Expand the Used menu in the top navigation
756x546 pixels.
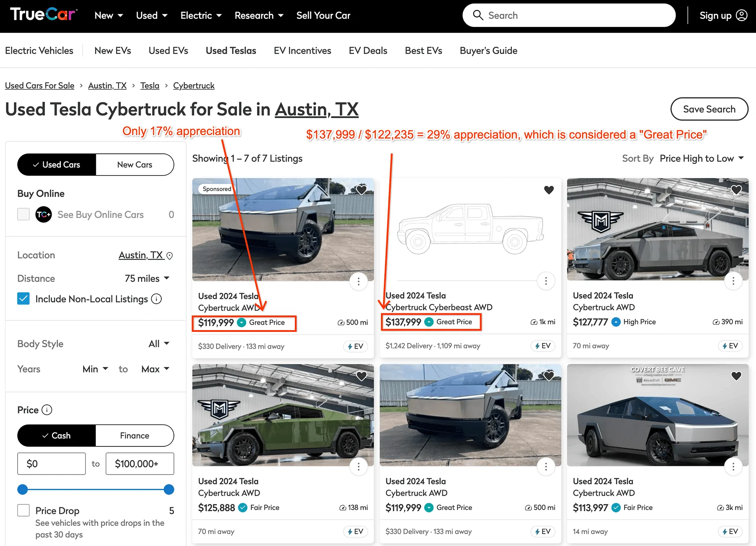[x=152, y=16]
